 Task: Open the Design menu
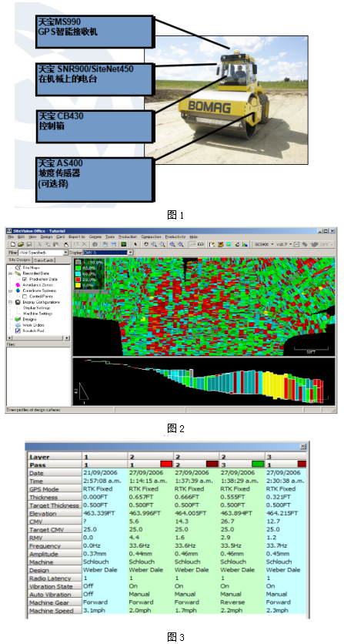click(x=46, y=236)
